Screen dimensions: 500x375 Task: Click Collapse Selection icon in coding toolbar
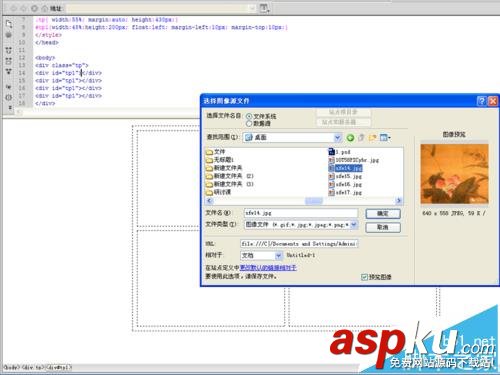[x=9, y=61]
